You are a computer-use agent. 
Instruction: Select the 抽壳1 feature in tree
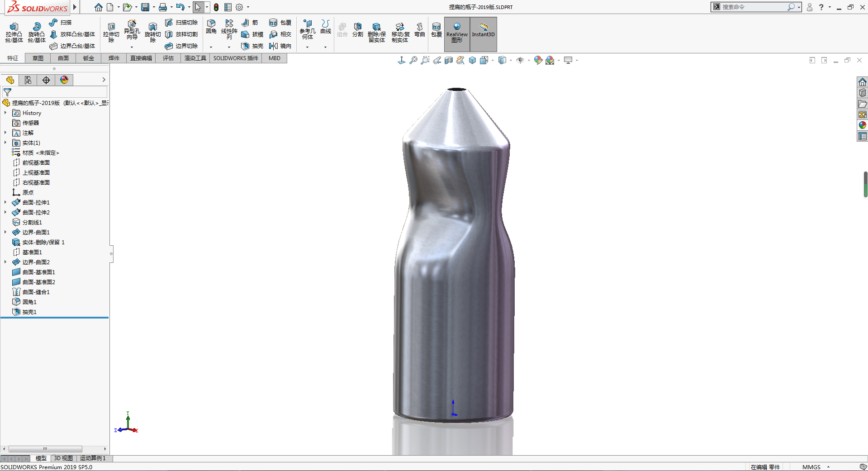click(x=29, y=312)
